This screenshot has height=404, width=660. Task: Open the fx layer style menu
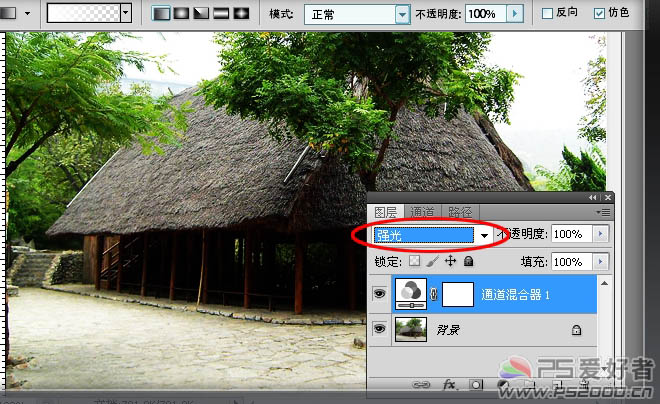tap(450, 383)
